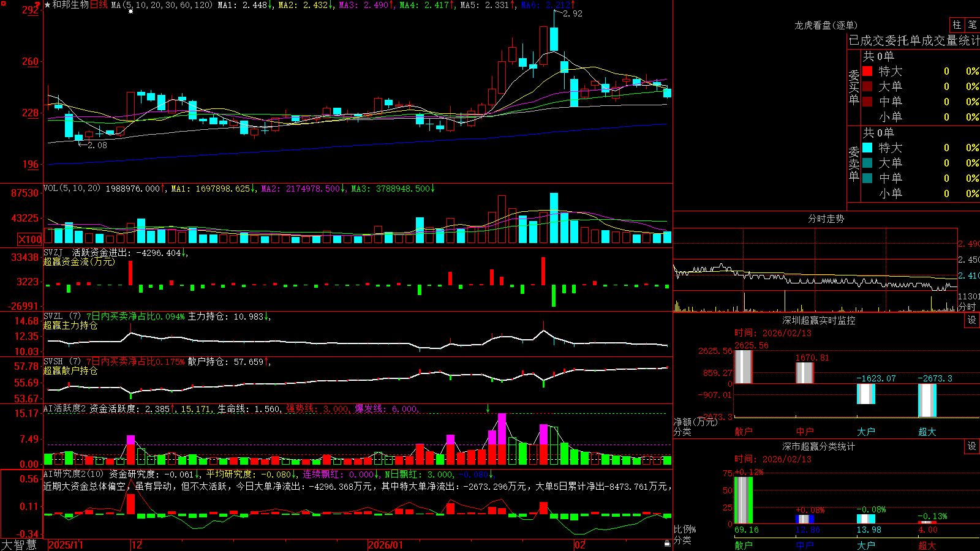
Task: Click the 深市超赢分类统计 panel title
Action: click(x=819, y=446)
